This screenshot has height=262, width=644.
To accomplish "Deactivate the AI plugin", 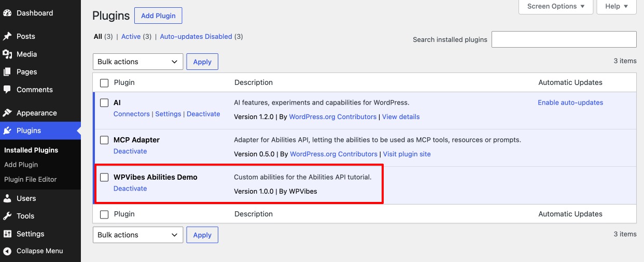I will (x=203, y=114).
